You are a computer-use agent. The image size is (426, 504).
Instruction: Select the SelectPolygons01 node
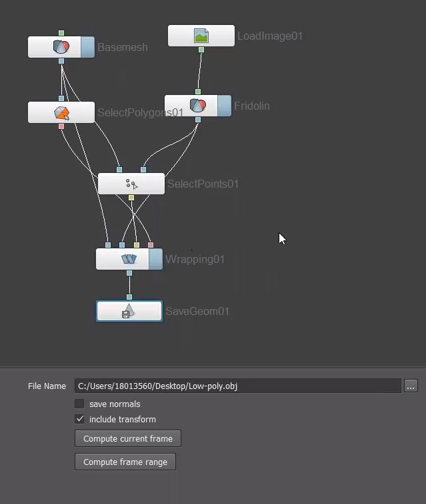61,113
